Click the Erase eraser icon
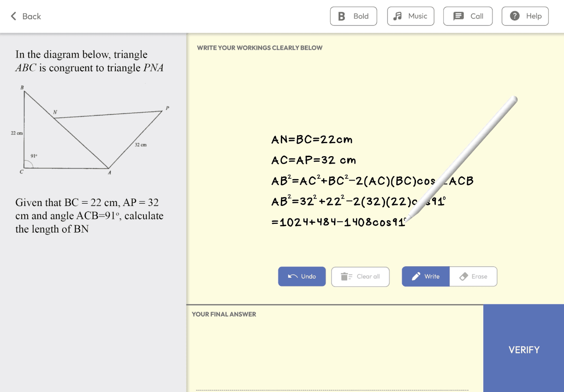 point(464,276)
